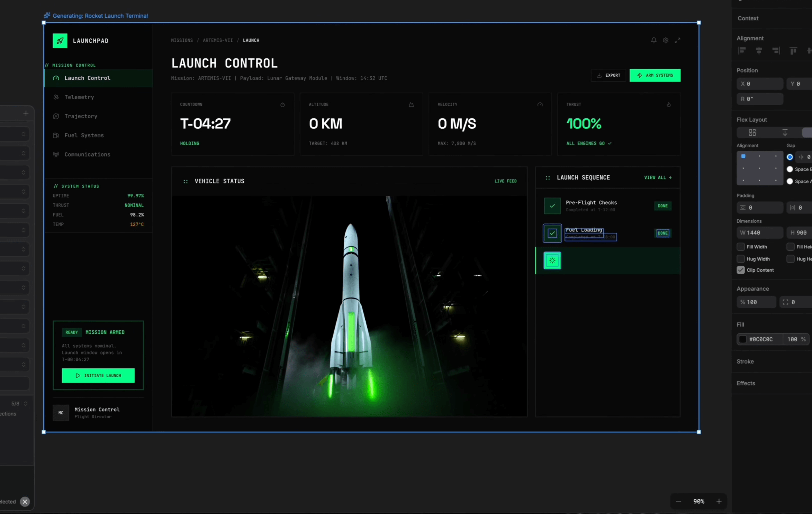This screenshot has height=514, width=812.
Task: Enable the Fill Width checkbox
Action: (740, 247)
